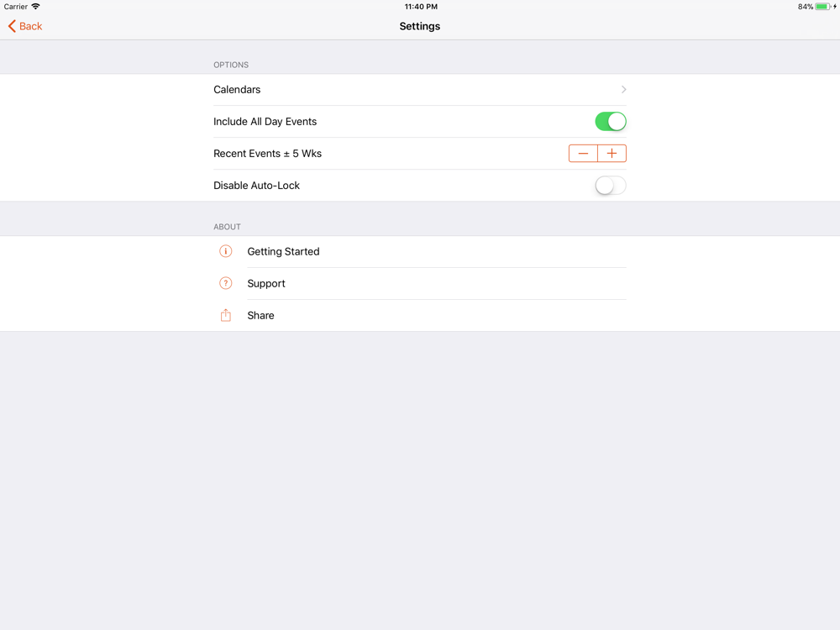Tap the battery indicator icon
Viewport: 840px width, 630px height.
(822, 7)
